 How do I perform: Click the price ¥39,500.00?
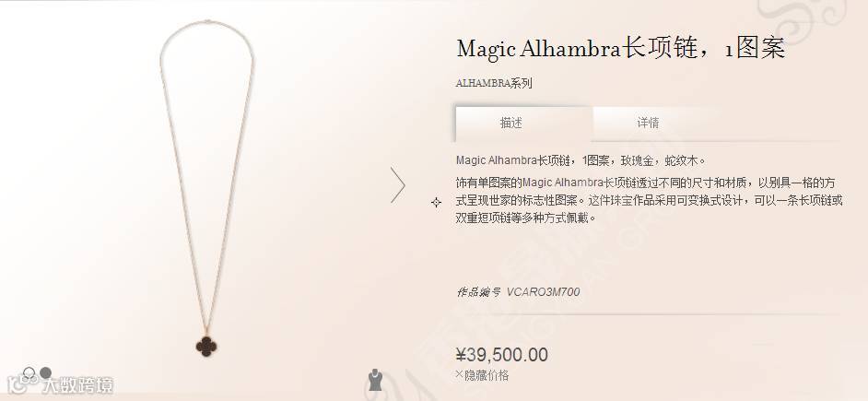pyautogui.click(x=501, y=355)
